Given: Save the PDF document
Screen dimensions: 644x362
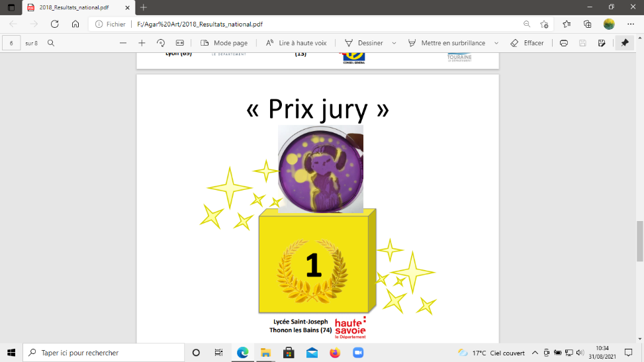Looking at the screenshot, I should [x=582, y=43].
